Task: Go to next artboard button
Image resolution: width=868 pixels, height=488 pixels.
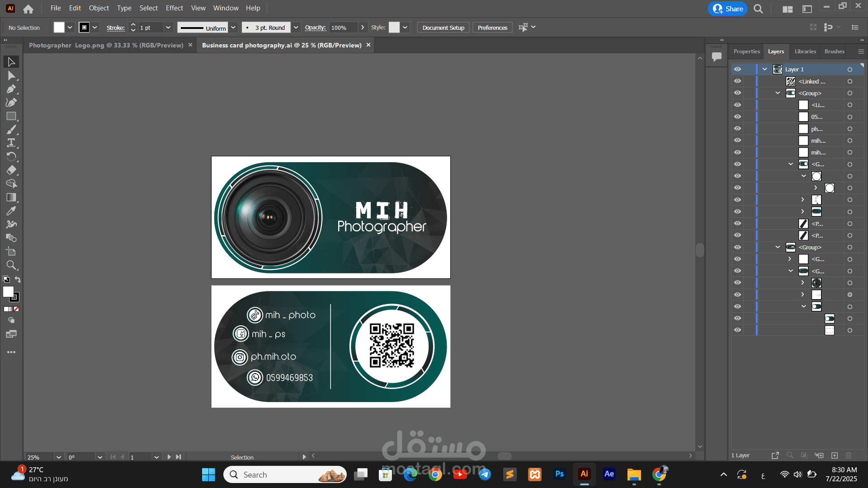Action: [x=169, y=457]
